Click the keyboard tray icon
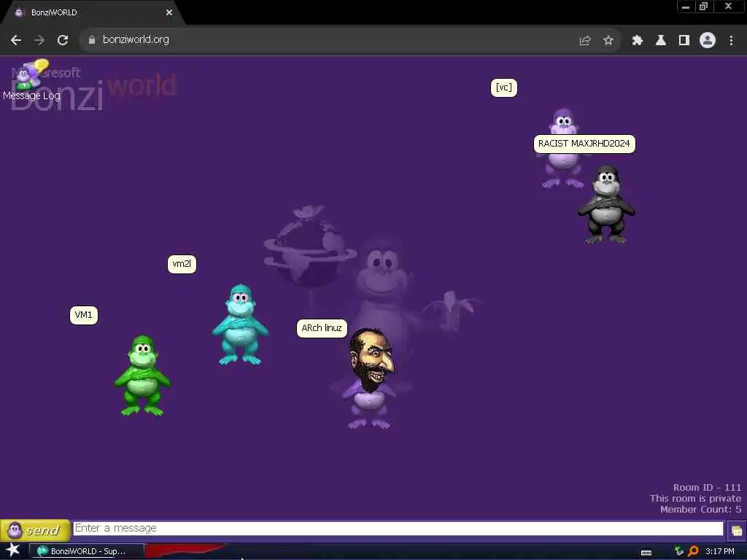Image resolution: width=747 pixels, height=560 pixels. (646, 553)
